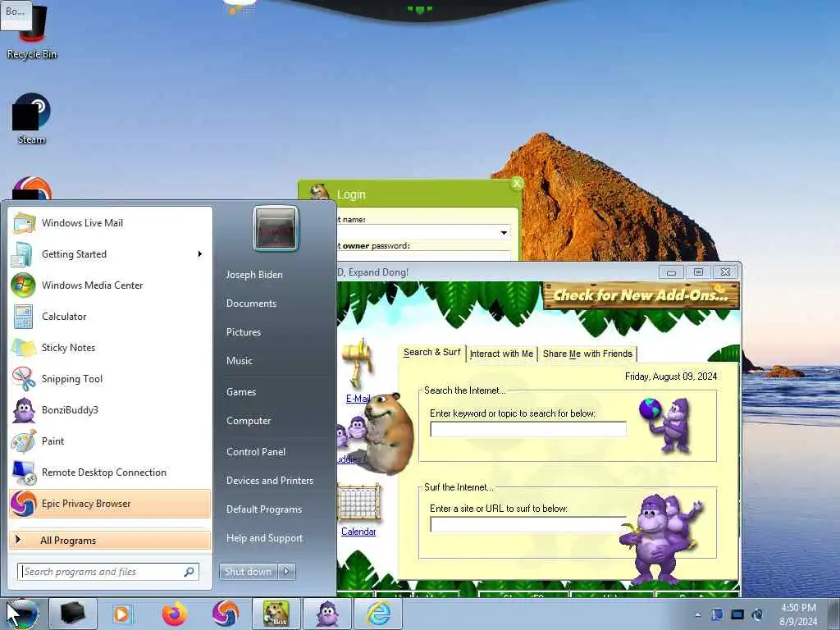Open Windows Media Player taskbar icon

click(x=122, y=614)
